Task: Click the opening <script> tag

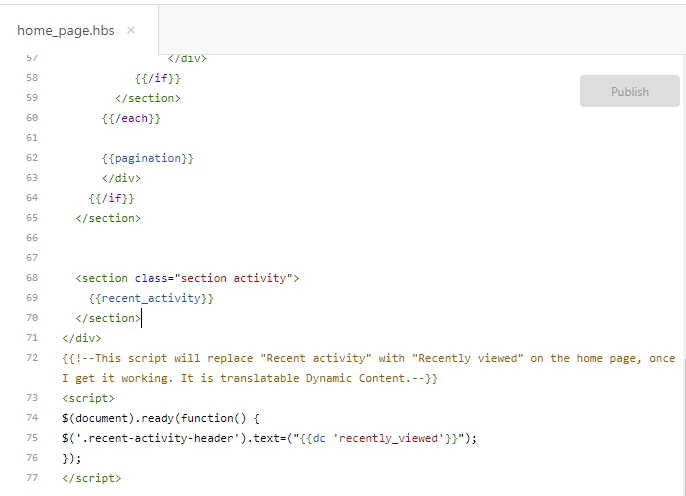Action: point(88,398)
